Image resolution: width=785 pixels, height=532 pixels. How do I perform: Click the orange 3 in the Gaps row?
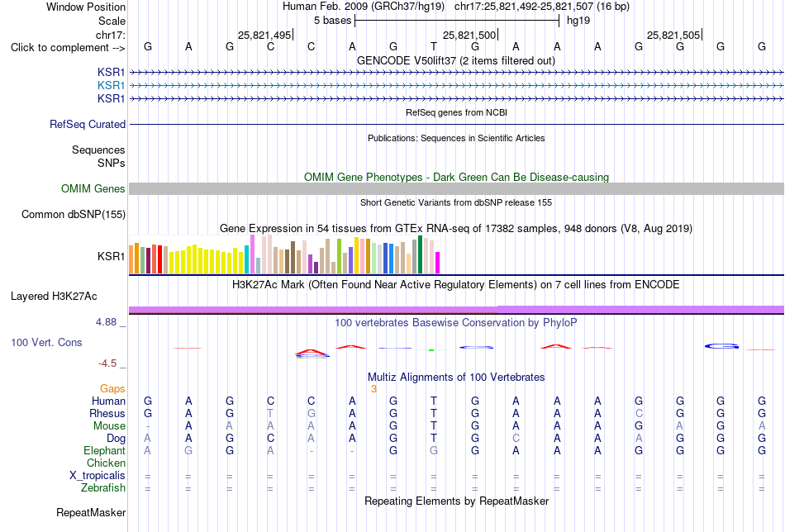click(373, 389)
